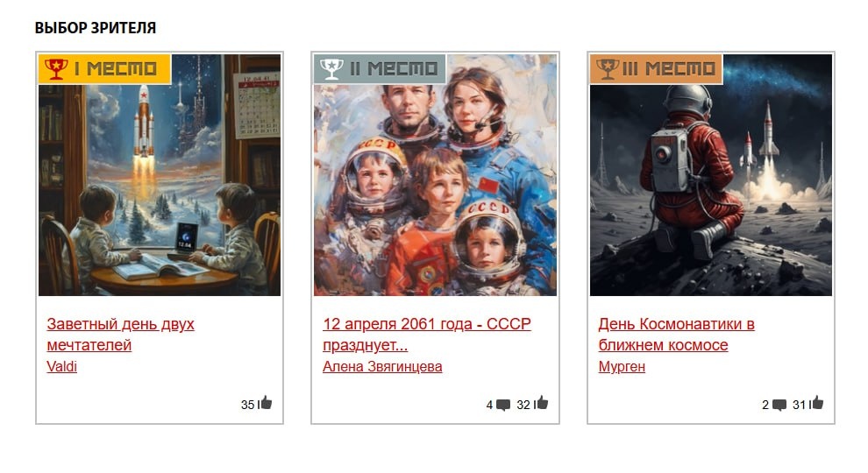Like the first-place entry with 35 votes
The height and width of the screenshot is (473, 868).
[265, 403]
